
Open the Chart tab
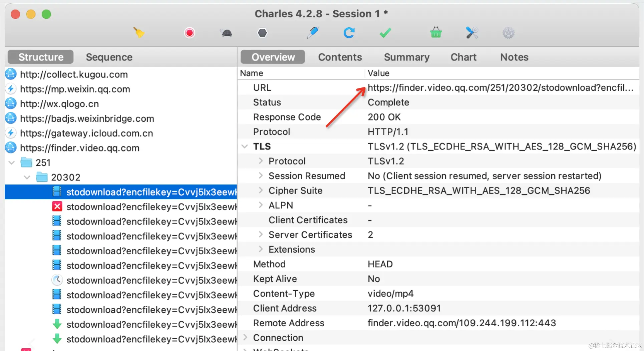point(463,57)
